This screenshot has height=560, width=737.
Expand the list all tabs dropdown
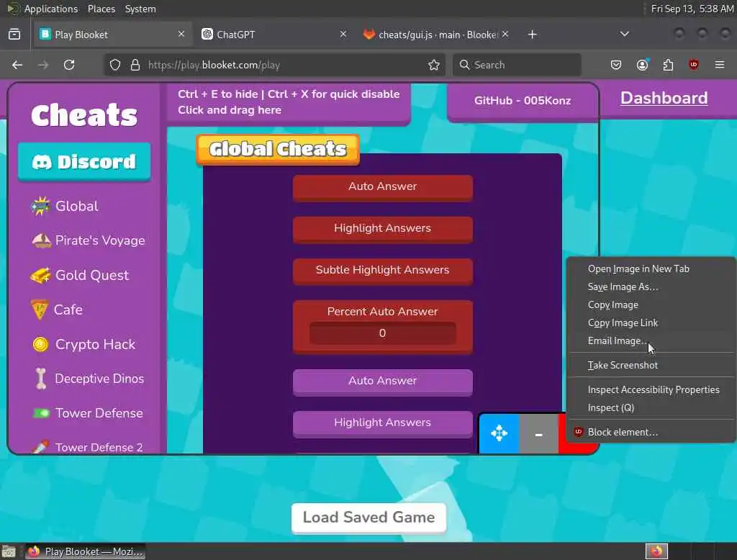click(624, 34)
